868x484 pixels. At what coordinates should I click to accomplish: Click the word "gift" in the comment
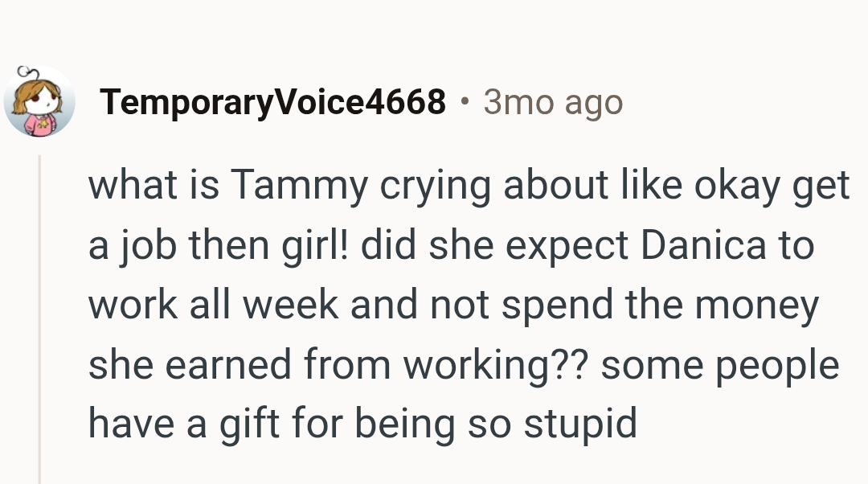pos(247,423)
